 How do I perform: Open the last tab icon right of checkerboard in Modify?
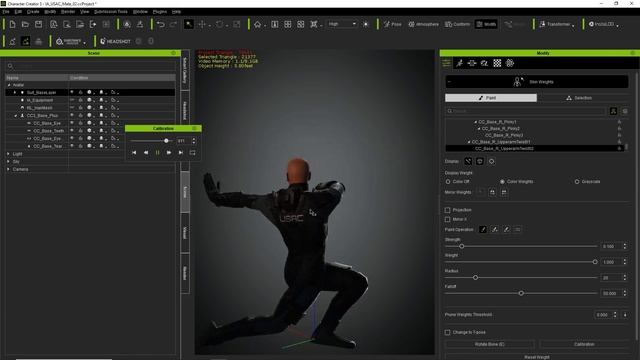[x=510, y=63]
